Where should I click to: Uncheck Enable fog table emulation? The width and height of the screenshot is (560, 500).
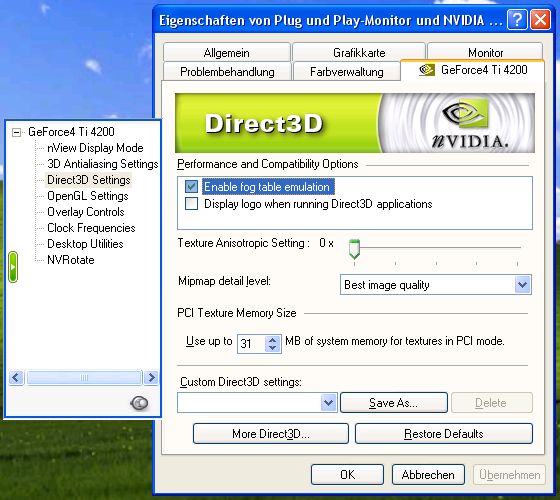[x=191, y=186]
